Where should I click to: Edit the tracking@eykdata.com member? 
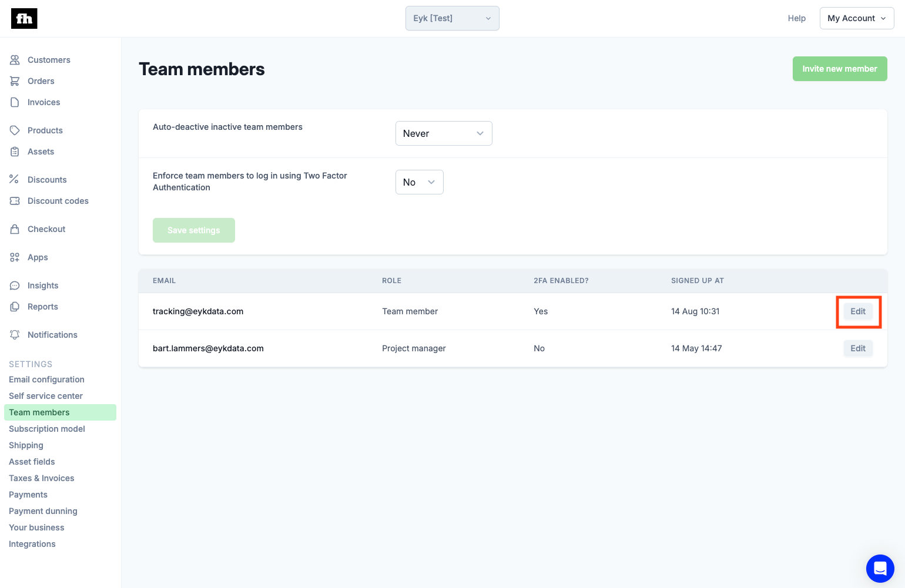pos(858,311)
